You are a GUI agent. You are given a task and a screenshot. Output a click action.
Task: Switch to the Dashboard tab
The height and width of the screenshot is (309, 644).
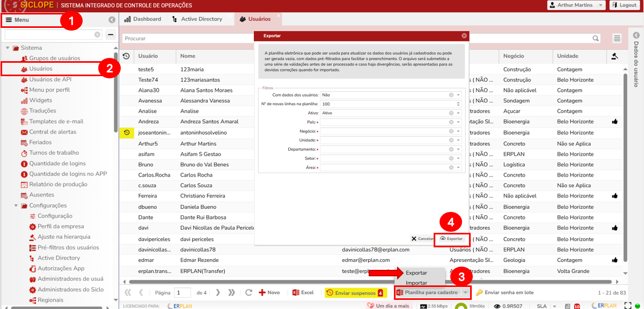point(143,19)
